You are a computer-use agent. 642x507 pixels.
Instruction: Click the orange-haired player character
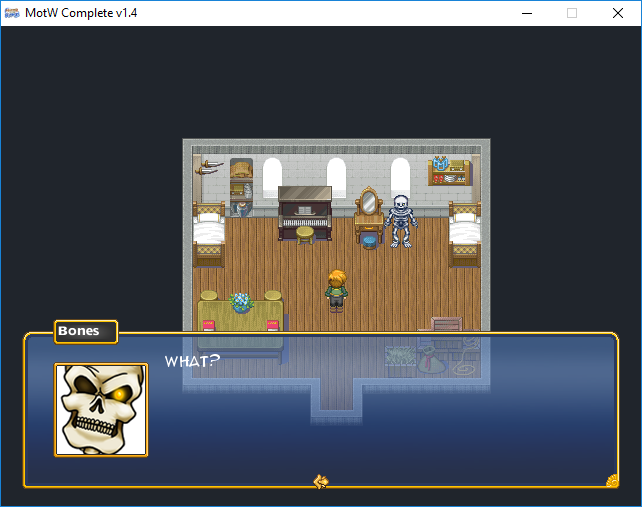click(337, 290)
